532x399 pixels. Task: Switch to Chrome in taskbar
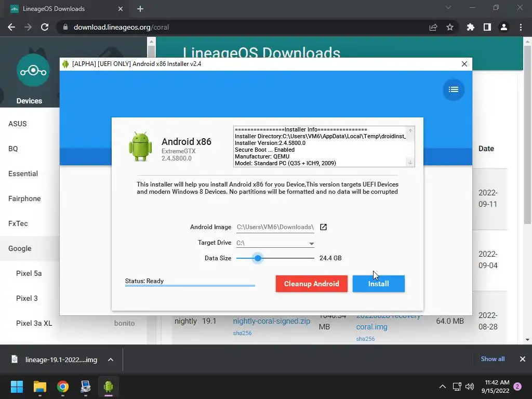tap(63, 387)
